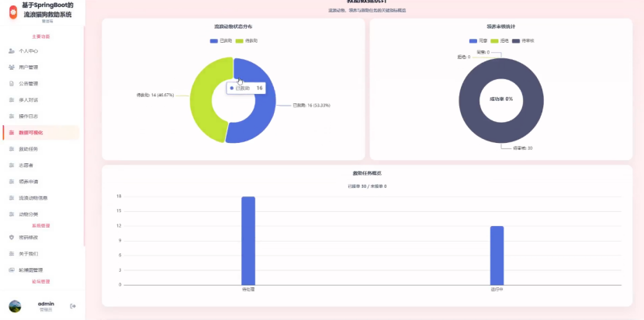
Task: Click the 论坛管理 section heading
Action: [41, 282]
